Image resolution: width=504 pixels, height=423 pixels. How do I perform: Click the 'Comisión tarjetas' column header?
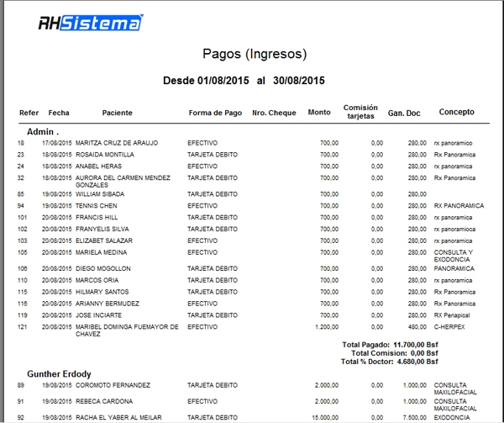tap(360, 112)
